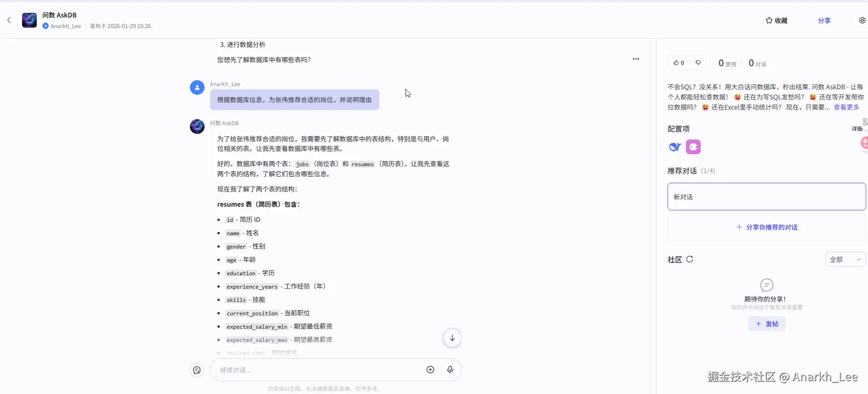Click the 'resumes' inline code in reply

pos(363,164)
